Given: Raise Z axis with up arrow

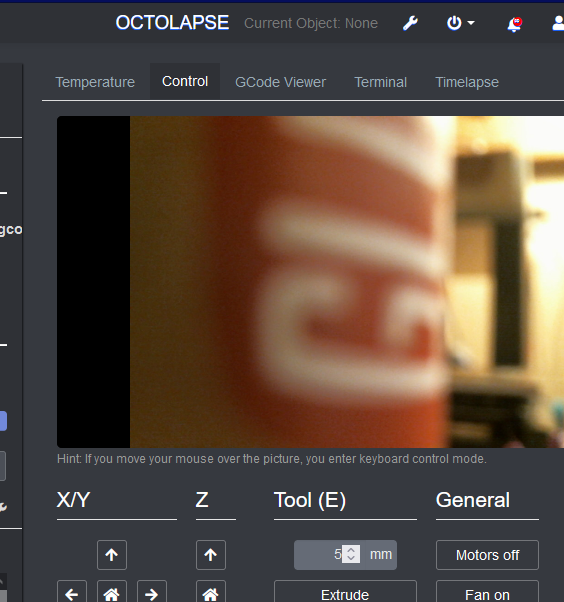Looking at the screenshot, I should pos(211,555).
